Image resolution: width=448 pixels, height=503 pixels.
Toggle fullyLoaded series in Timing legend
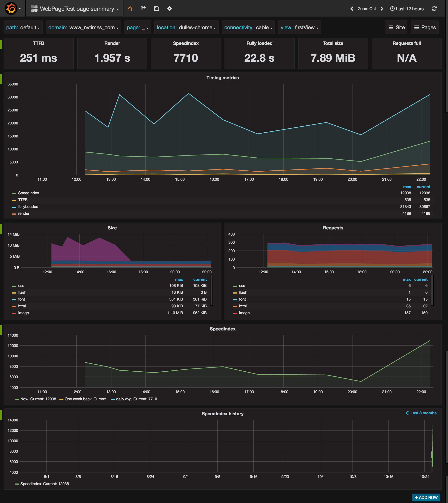pos(28,206)
